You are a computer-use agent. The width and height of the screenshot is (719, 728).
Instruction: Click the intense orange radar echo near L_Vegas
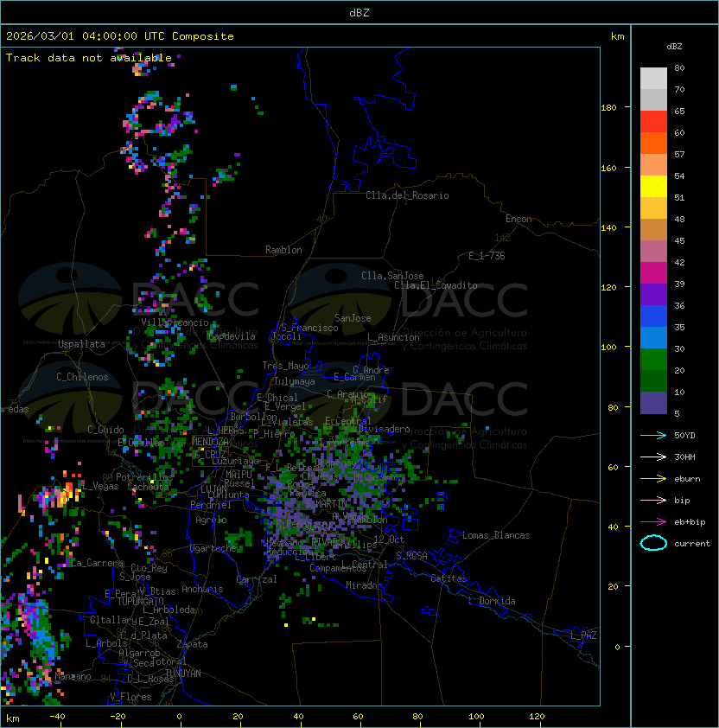[68, 490]
